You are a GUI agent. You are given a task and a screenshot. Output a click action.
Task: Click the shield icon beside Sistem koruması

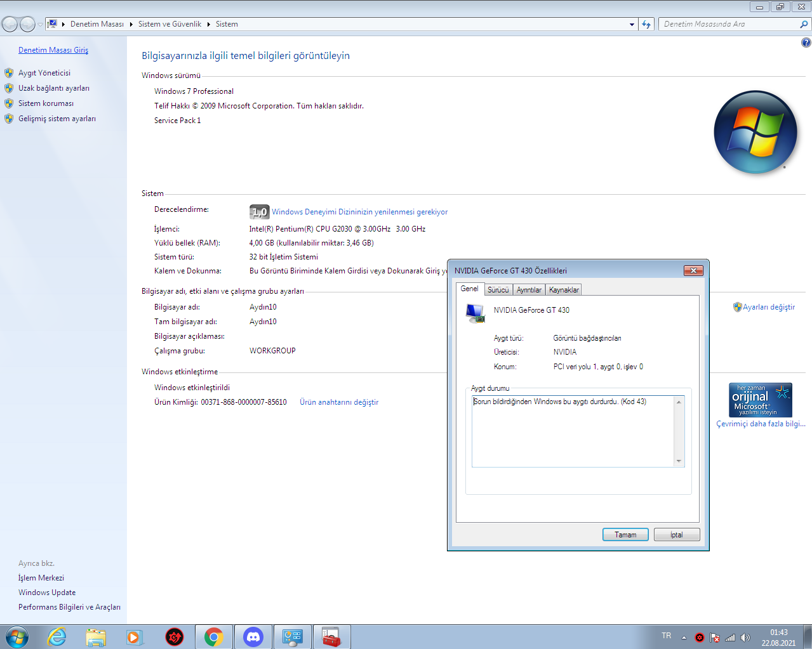coord(9,103)
